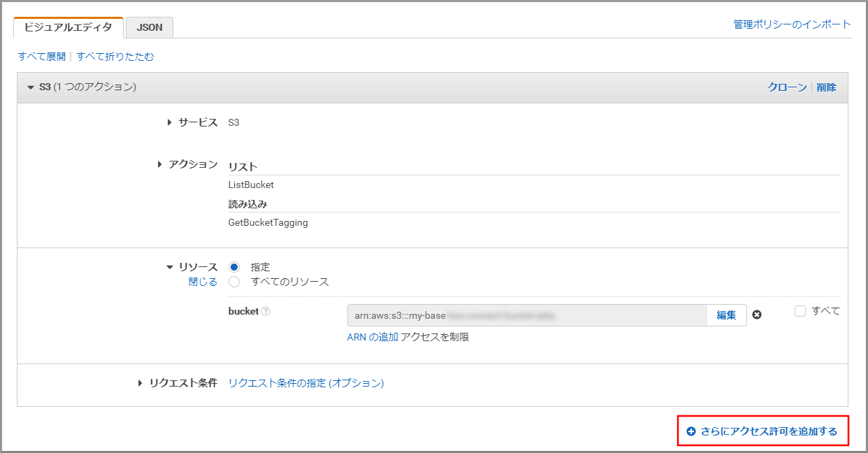The height and width of the screenshot is (453, 868).
Task: Click the plus icon beside さらにアクセス許可を追加する
Action: pos(691,431)
